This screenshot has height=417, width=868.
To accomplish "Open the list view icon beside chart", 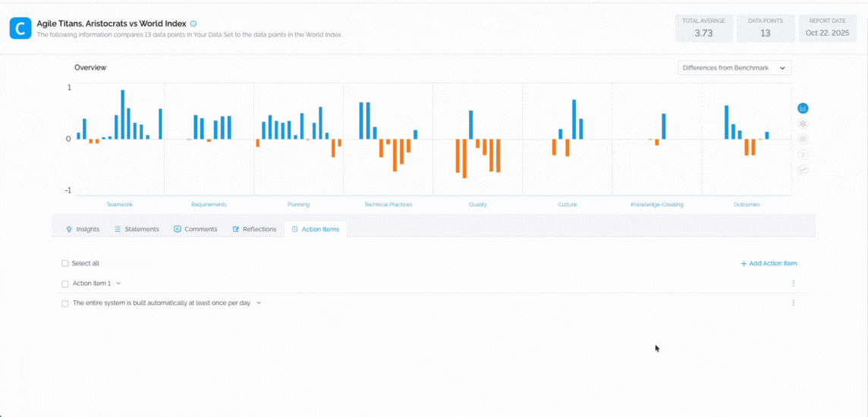I will point(803,155).
